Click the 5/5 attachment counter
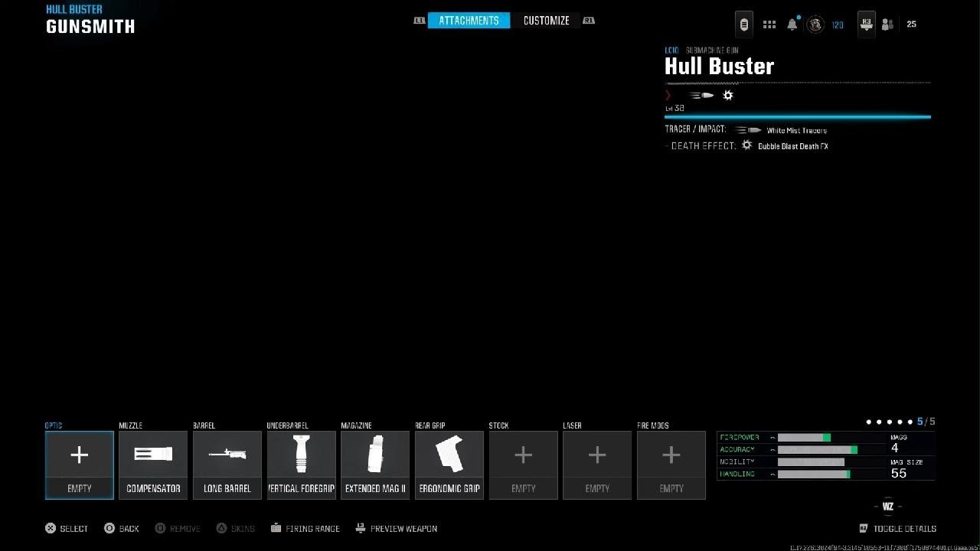980x551 pixels. pyautogui.click(x=926, y=422)
